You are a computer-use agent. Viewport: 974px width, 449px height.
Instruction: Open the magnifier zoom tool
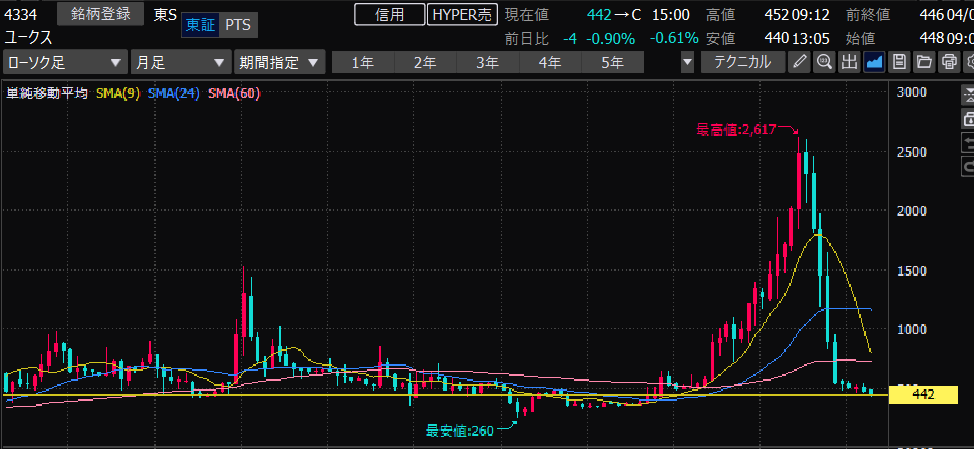click(x=824, y=62)
